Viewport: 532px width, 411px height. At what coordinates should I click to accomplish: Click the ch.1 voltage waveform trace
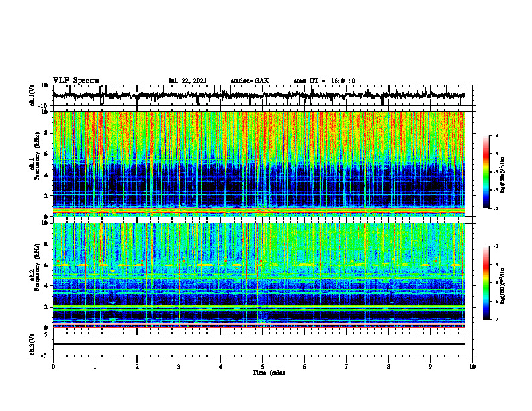tap(259, 95)
